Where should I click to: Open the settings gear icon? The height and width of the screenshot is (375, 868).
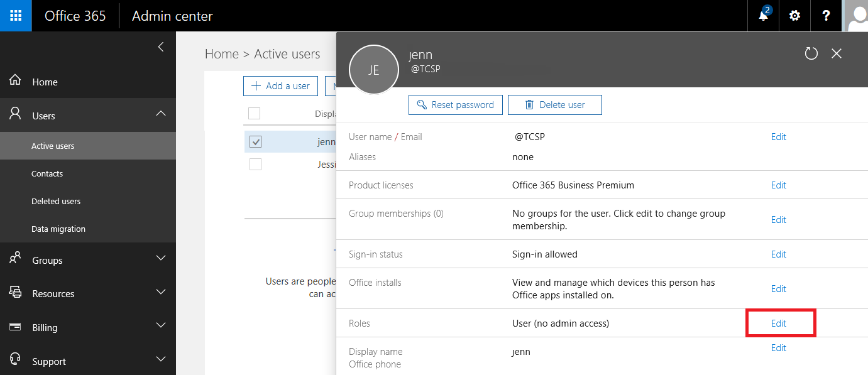click(794, 16)
